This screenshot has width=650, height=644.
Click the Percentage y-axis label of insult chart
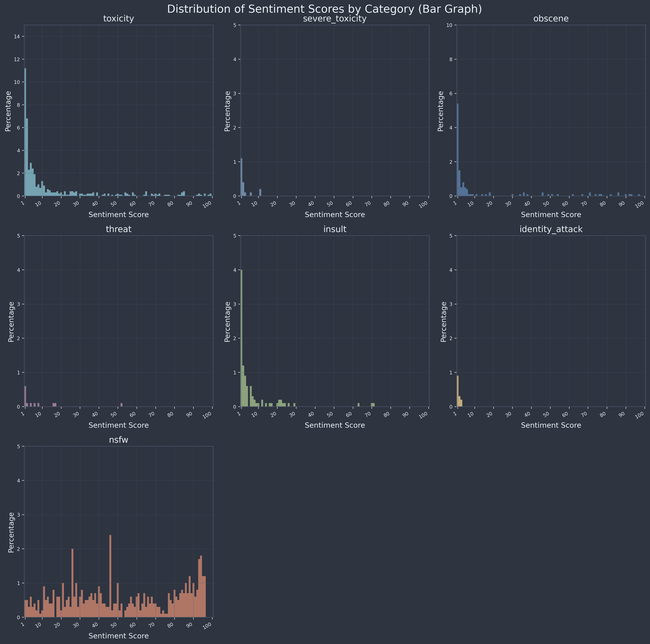[227, 321]
